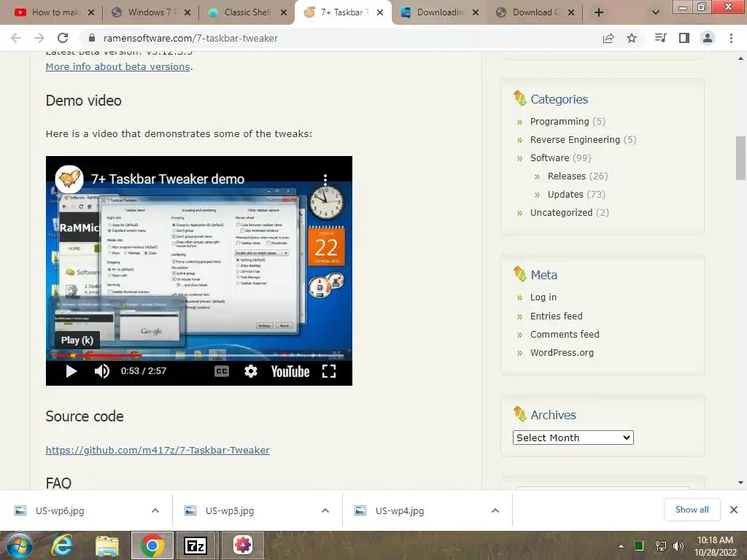
Task: Switch to the Downloading tab
Action: tap(439, 12)
